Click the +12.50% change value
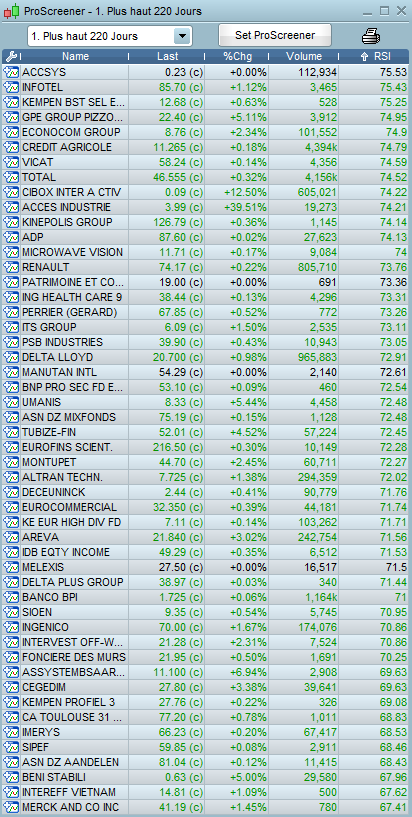 coord(245,192)
